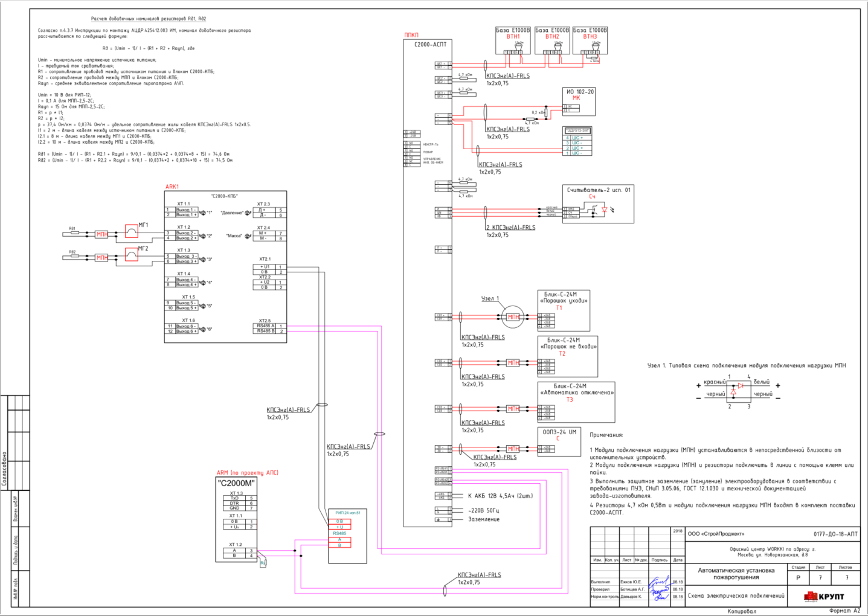Click the "TxD" terminal in С2000М XT 1.3
Screen dimensions: 868x616
click(x=234, y=498)
